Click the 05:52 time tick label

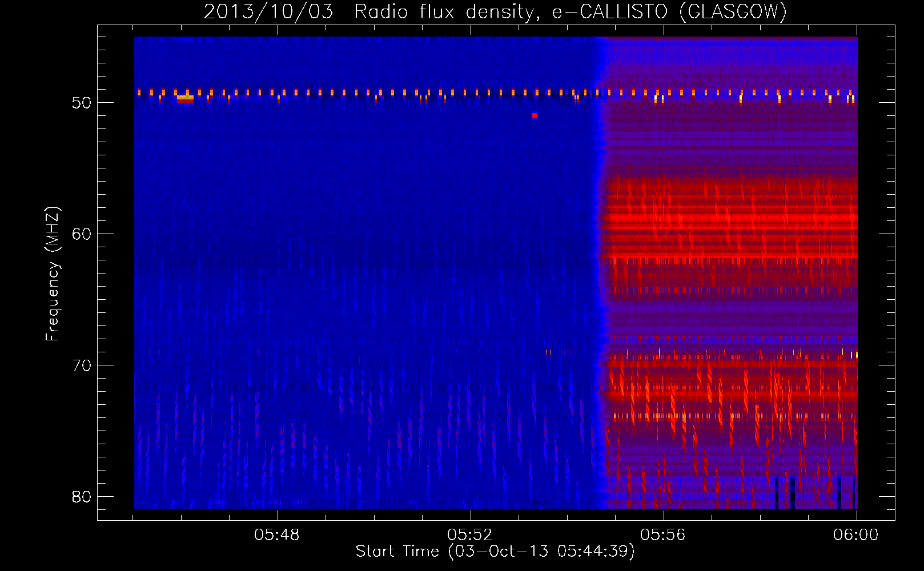(x=470, y=534)
